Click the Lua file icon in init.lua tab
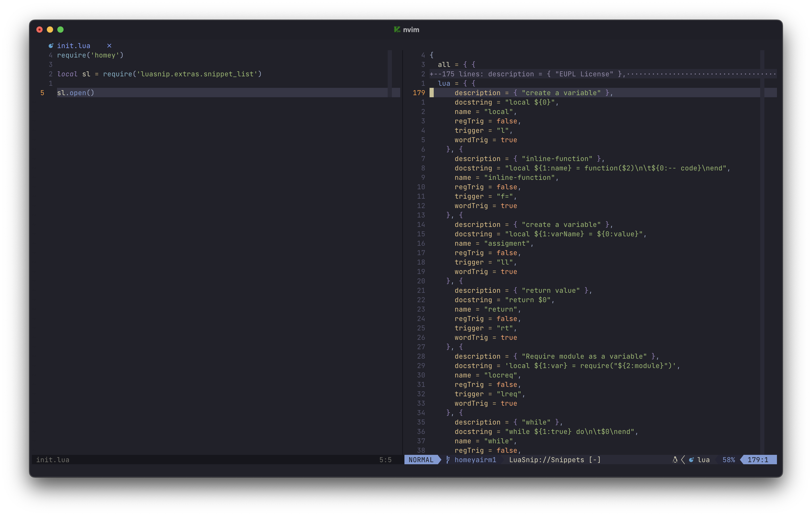The image size is (812, 516). [x=51, y=45]
